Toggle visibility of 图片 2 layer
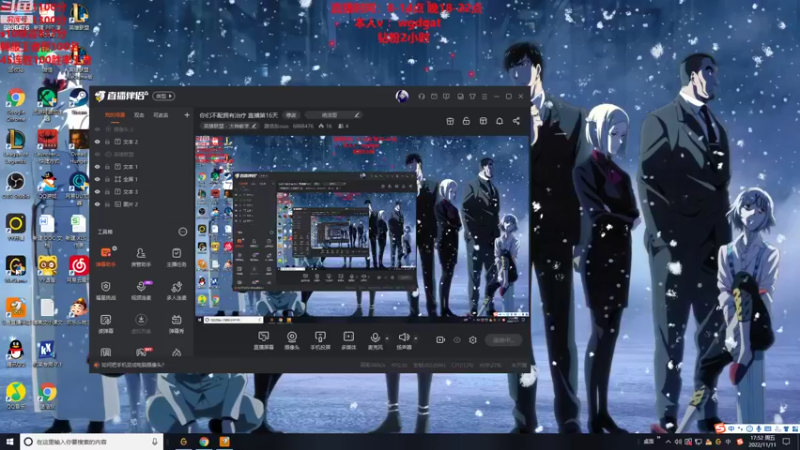The width and height of the screenshot is (800, 450). click(97, 204)
